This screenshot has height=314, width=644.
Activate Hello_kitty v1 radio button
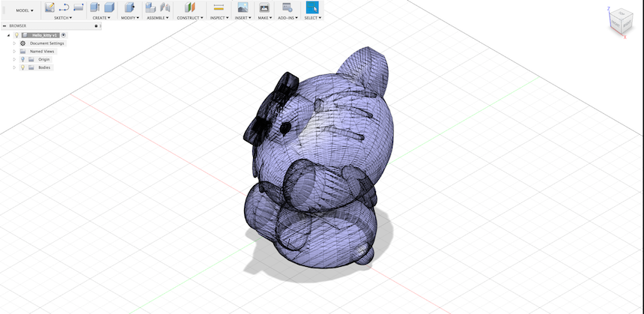point(64,35)
